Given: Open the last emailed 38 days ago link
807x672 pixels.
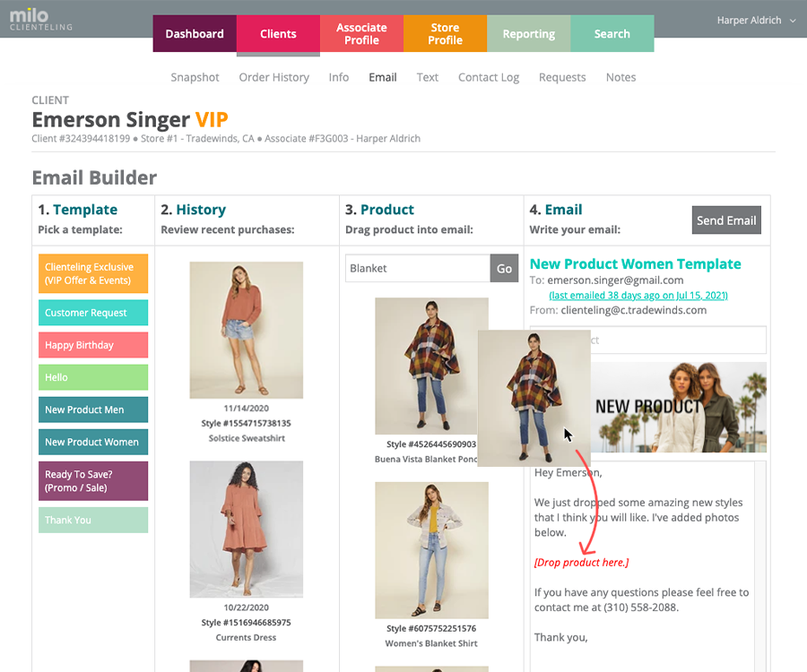Looking at the screenshot, I should click(638, 295).
